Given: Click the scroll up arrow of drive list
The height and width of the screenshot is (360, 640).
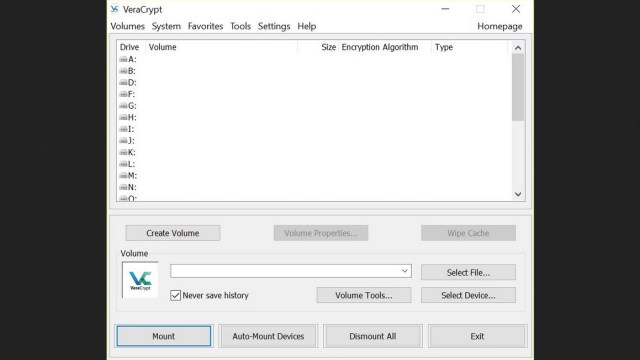Looking at the screenshot, I should pyautogui.click(x=518, y=48).
